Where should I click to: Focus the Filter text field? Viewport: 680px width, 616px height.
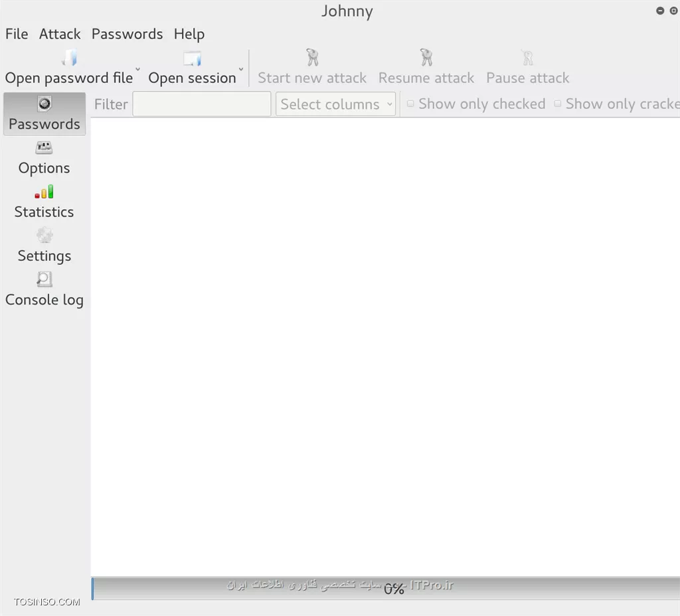(x=202, y=104)
